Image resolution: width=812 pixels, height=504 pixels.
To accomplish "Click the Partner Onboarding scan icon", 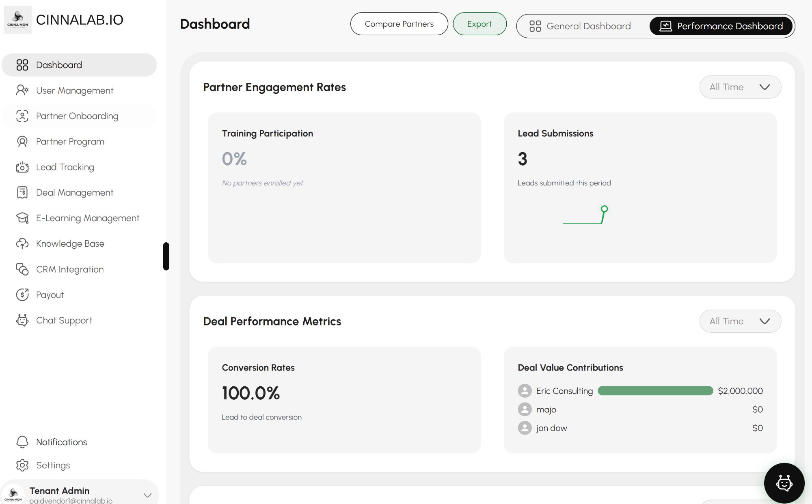I will click(22, 116).
